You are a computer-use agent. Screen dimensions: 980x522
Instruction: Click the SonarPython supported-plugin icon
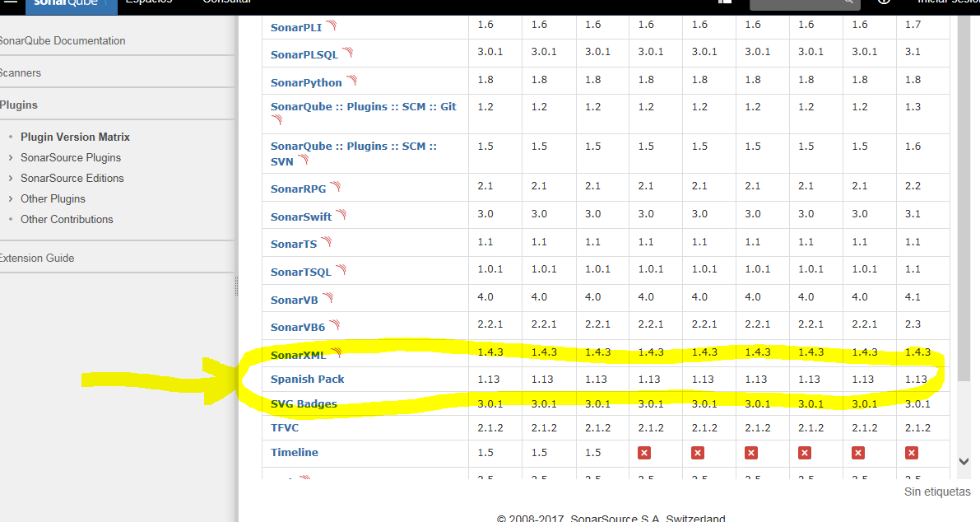[x=352, y=81]
